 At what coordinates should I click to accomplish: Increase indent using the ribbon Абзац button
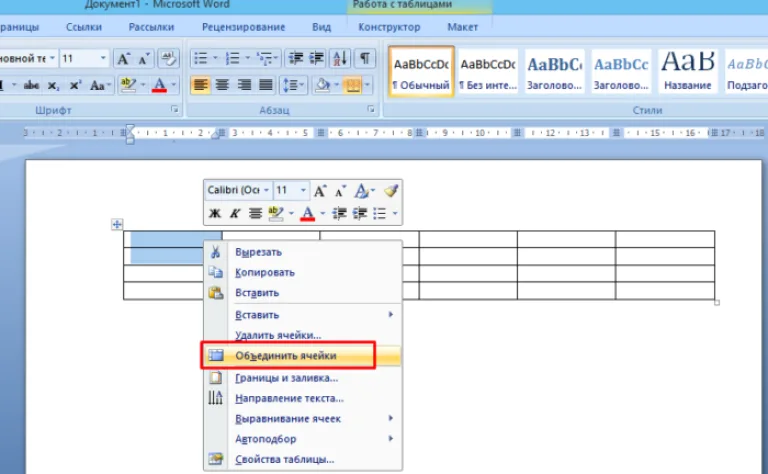click(x=316, y=59)
